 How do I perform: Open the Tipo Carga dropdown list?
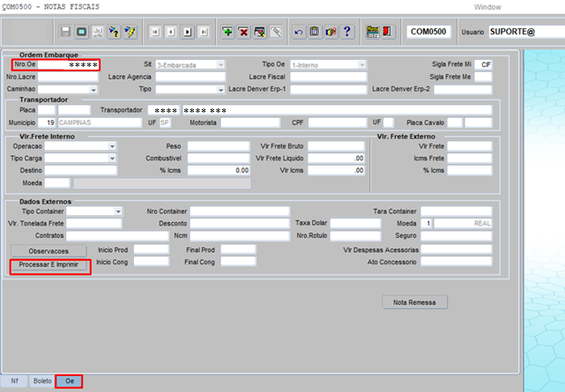112,159
